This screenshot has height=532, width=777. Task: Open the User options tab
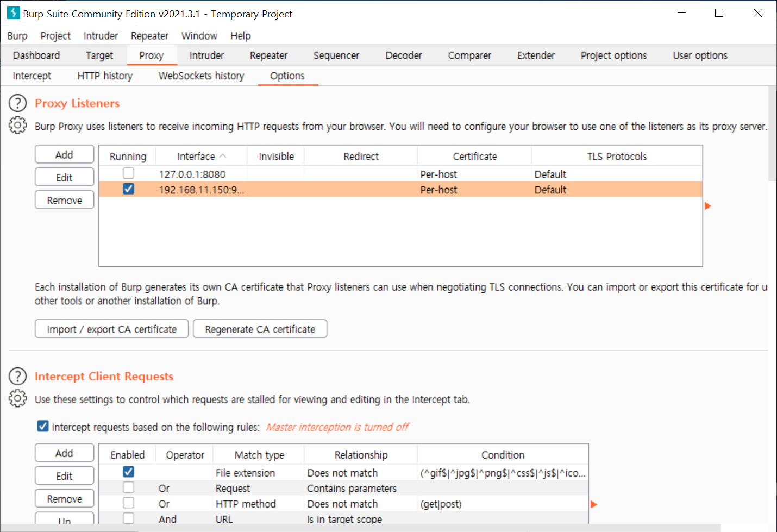click(700, 55)
